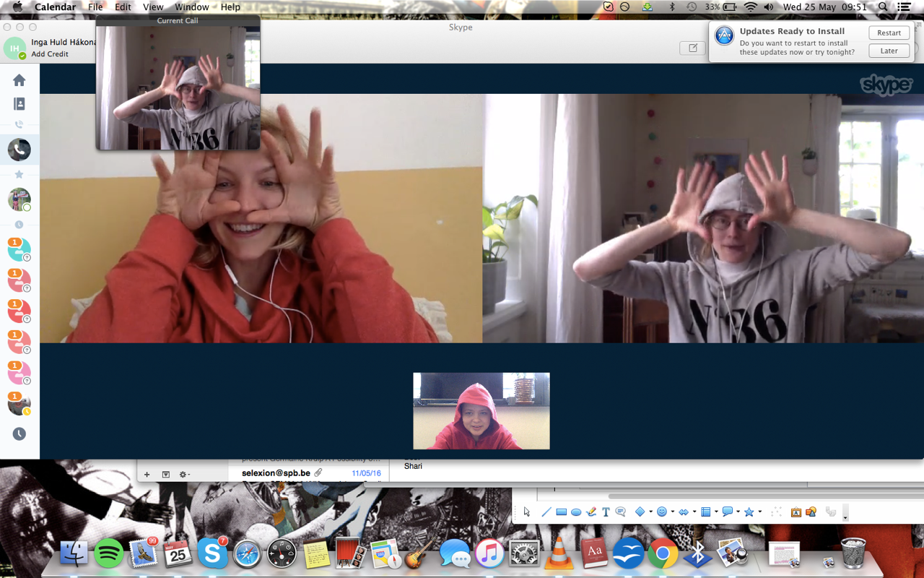Expand the Stars shapes dropdown arrow
The image size is (924, 578).
pyautogui.click(x=760, y=512)
